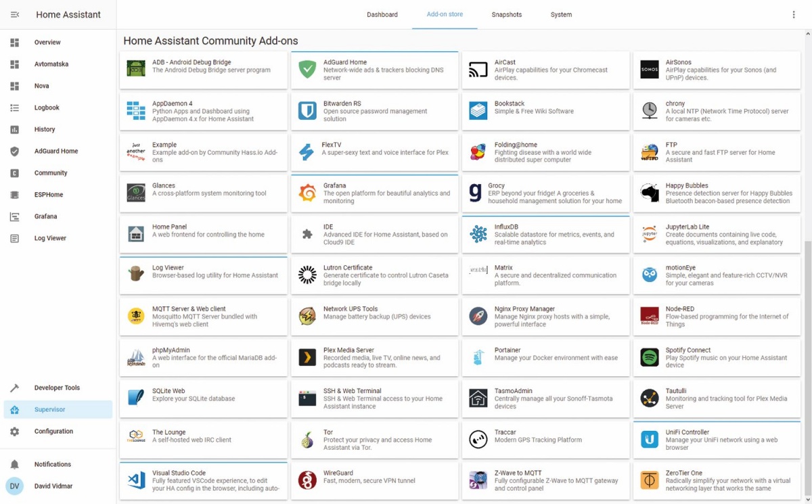
Task: Open the Snapshots tab
Action: (x=507, y=14)
